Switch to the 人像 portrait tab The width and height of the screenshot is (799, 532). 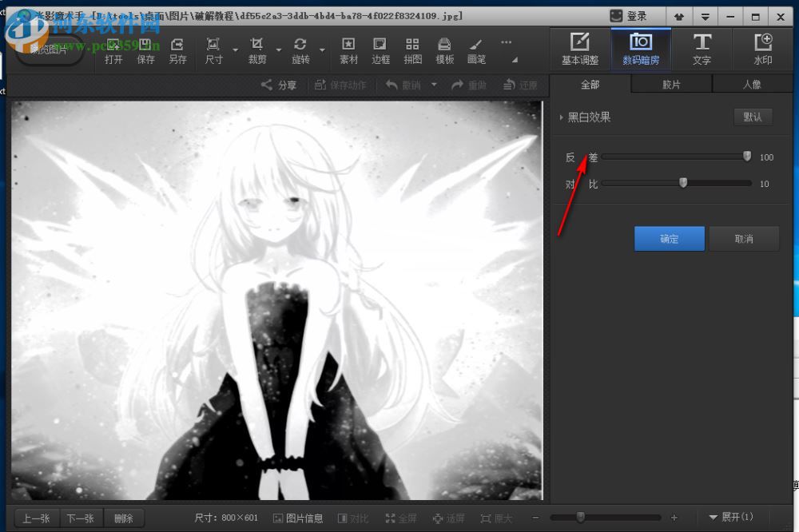752,84
